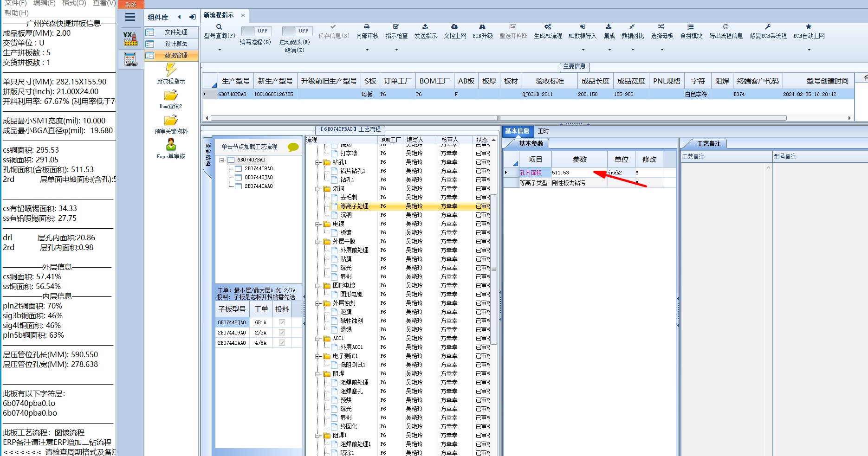Collapse the 沉铜 folder node
Screen dimensions: 868x456
click(x=318, y=189)
